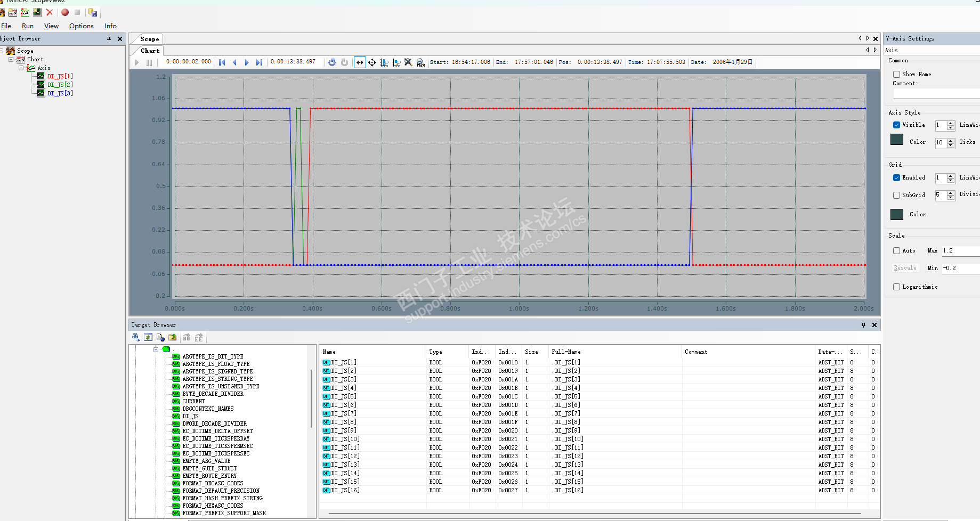
Task: Pin the Object Browser panel
Action: click(109, 39)
